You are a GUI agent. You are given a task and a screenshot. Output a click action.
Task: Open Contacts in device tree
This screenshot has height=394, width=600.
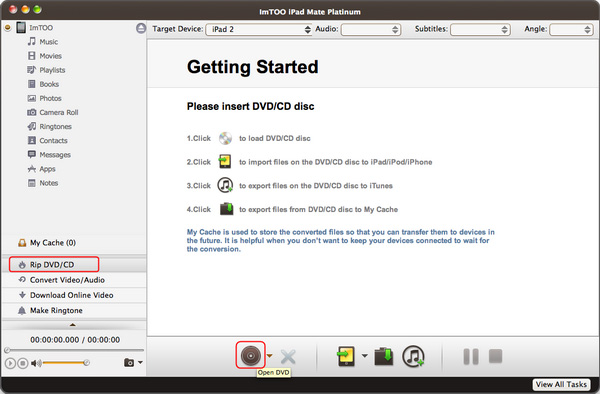47,141
